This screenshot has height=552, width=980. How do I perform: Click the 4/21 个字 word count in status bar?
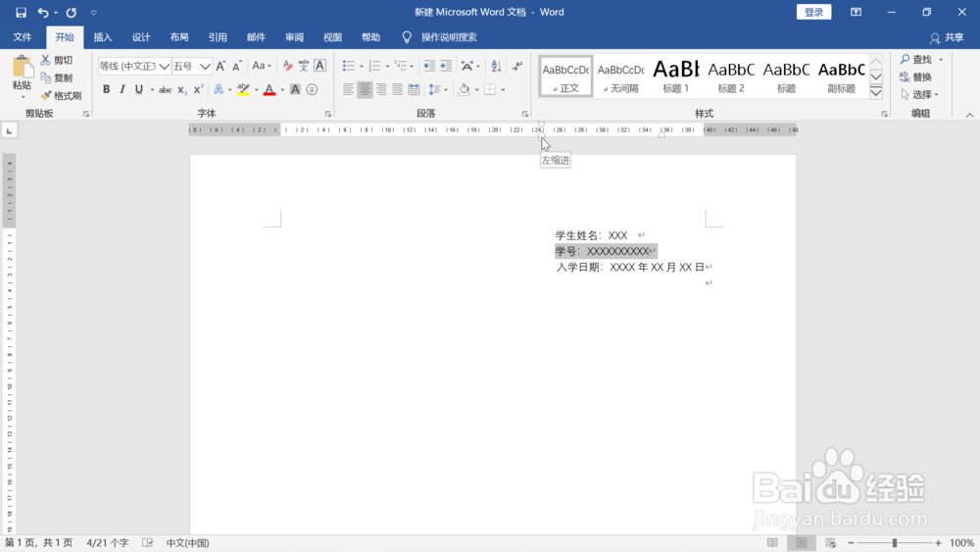pos(108,542)
